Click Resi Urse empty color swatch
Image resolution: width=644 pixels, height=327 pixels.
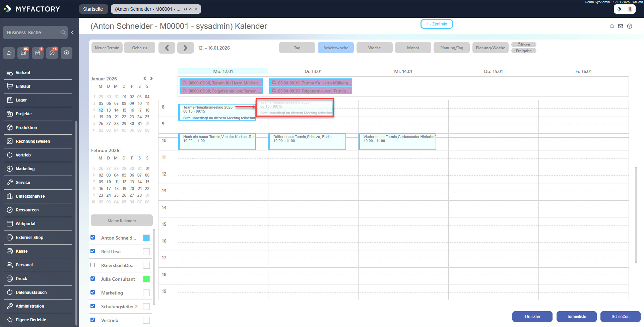tap(146, 252)
